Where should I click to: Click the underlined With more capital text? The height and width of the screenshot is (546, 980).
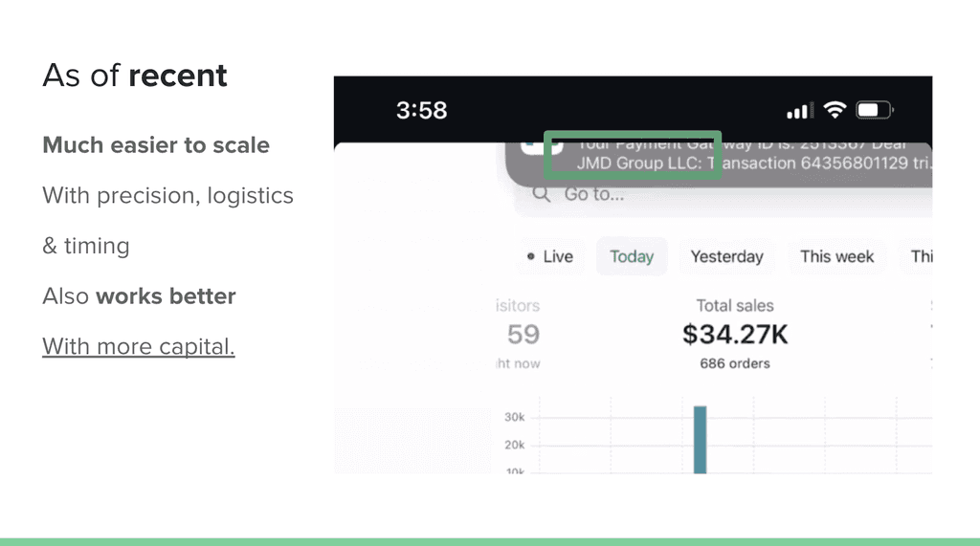tap(139, 346)
